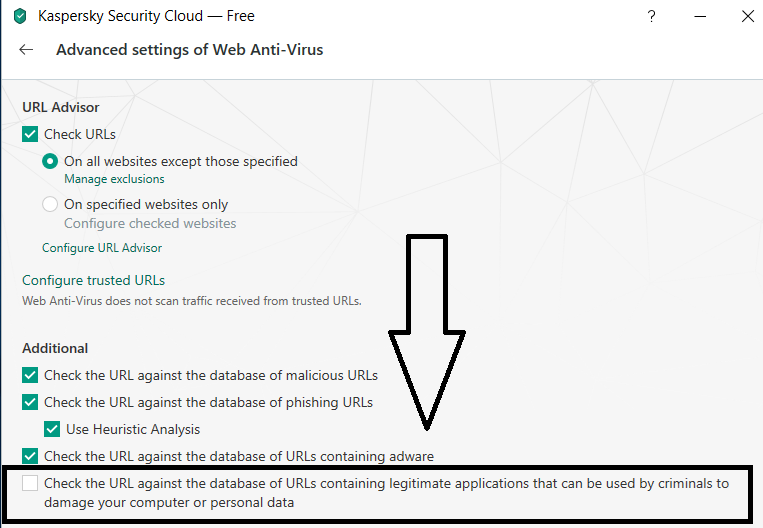Open Configure trusted URLs link

[93, 281]
